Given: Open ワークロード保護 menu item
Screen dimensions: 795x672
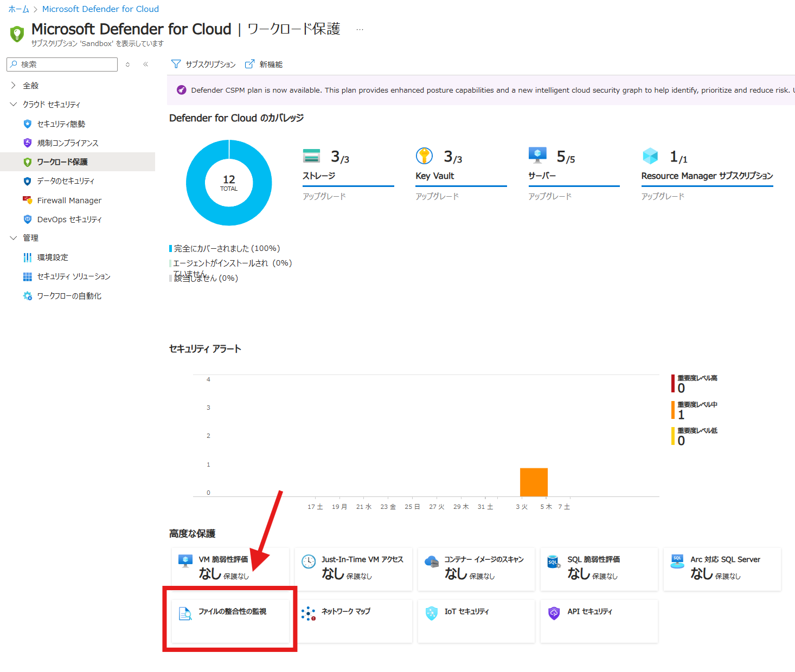Looking at the screenshot, I should pos(78,162).
